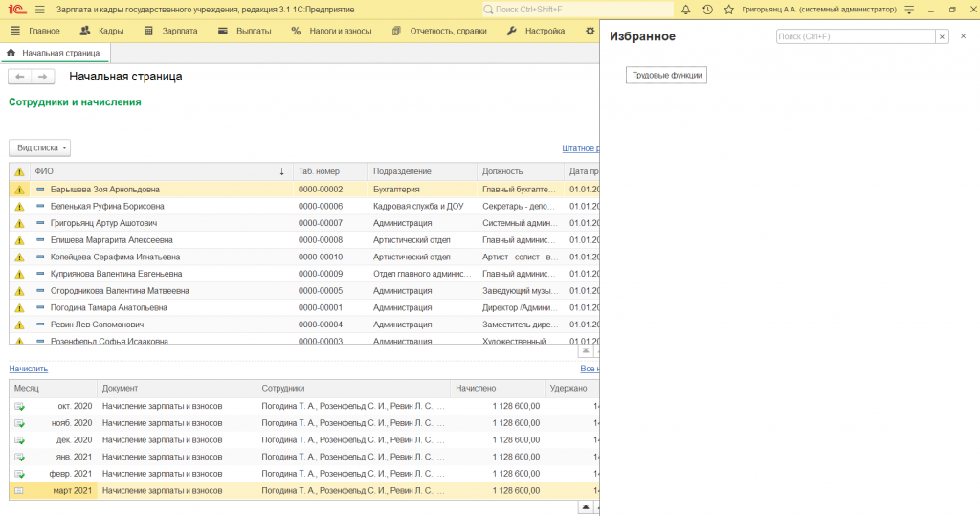The image size is (980, 516).
Task: Click the favorites star icon
Action: point(728,10)
